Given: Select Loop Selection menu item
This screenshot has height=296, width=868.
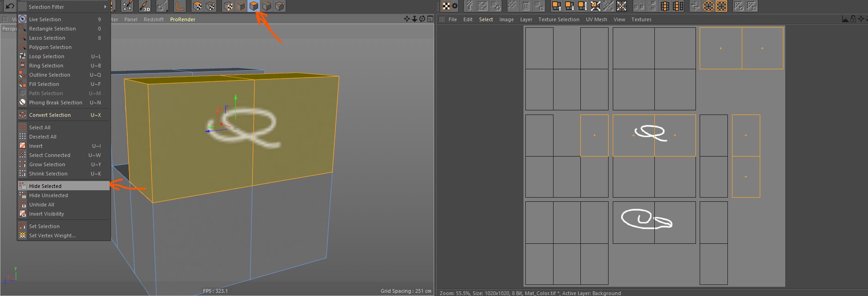Looking at the screenshot, I should click(x=64, y=56).
